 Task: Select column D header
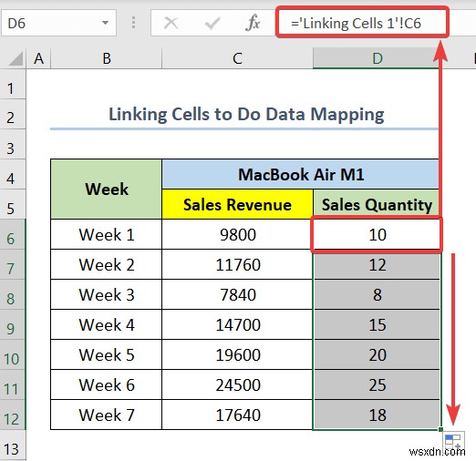(377, 58)
